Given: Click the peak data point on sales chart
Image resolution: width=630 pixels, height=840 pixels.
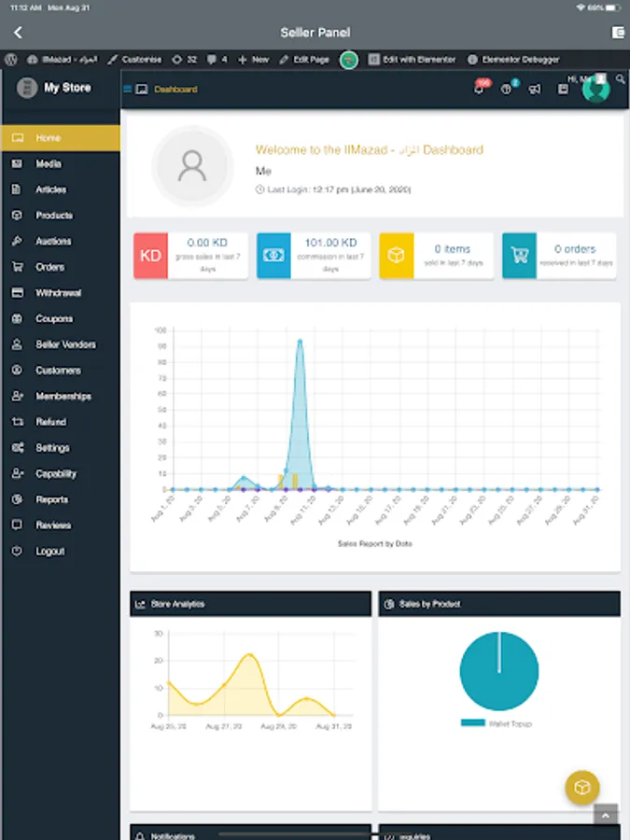Looking at the screenshot, I should click(x=300, y=341).
